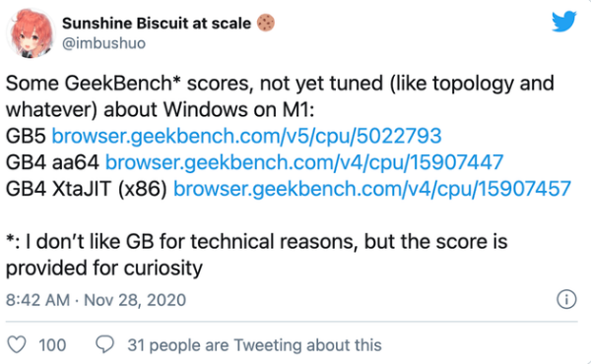This screenshot has width=591, height=364.
Task: Like the tweet with heart icon
Action: [17, 344]
